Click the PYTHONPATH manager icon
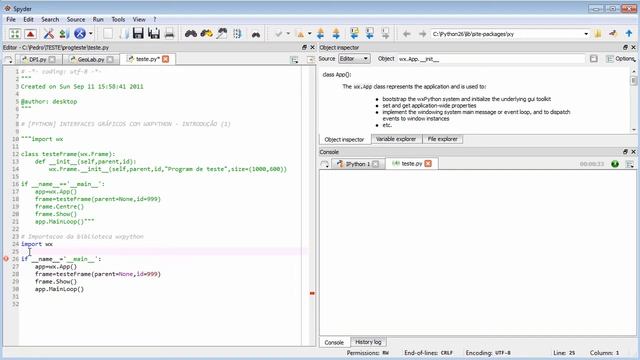This screenshot has width=640, height=360. [x=64, y=34]
